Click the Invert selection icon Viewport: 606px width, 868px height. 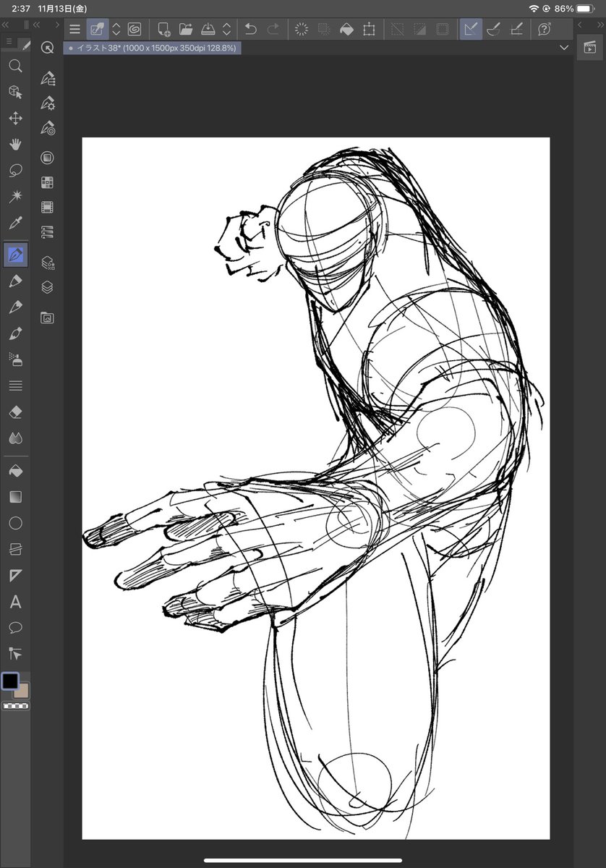point(419,29)
